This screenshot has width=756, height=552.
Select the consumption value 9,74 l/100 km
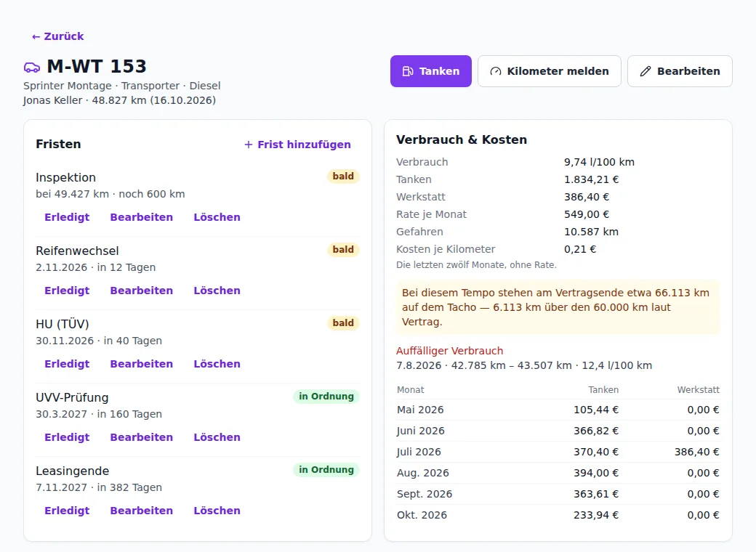(599, 162)
